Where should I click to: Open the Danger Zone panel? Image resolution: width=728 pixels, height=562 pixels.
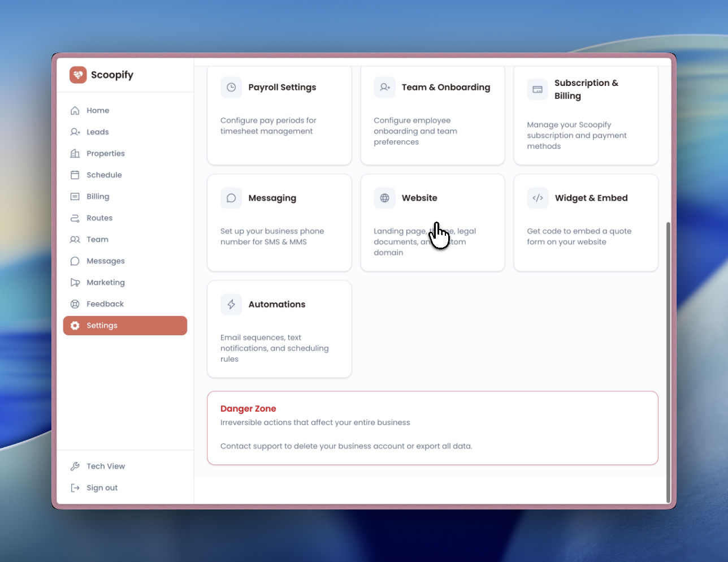(432, 428)
